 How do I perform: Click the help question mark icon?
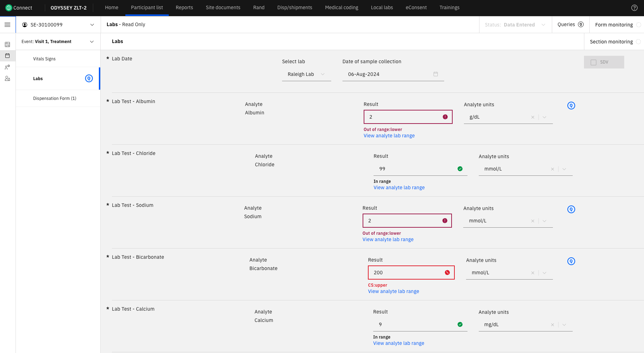pyautogui.click(x=634, y=8)
